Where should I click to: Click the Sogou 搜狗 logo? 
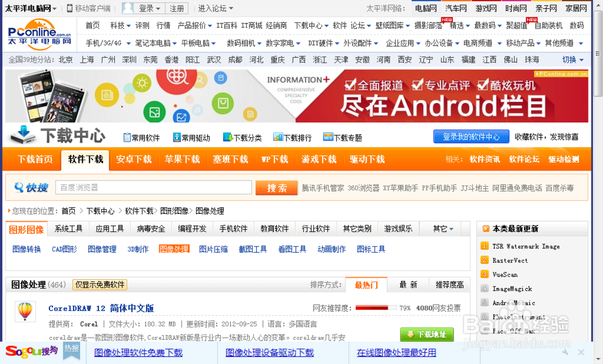point(31,351)
